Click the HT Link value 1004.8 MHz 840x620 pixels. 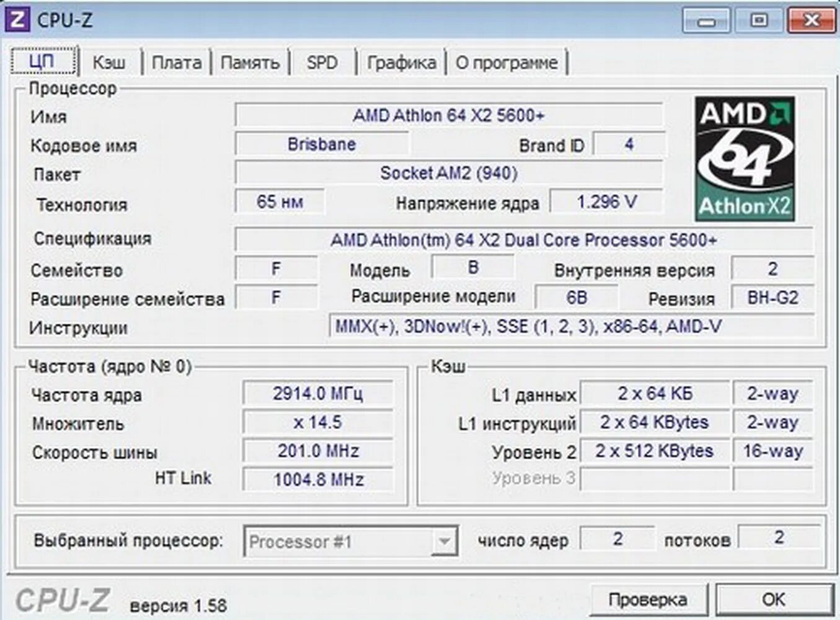tap(318, 479)
